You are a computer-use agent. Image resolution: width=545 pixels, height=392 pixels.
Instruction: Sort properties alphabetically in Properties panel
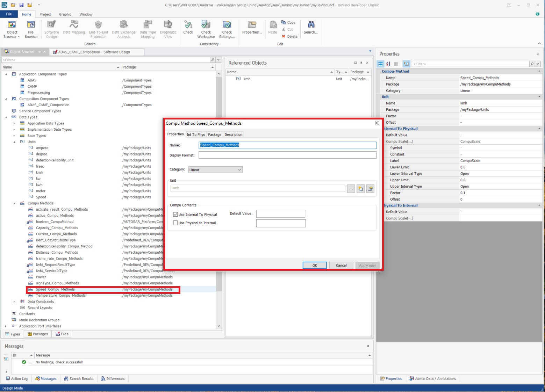point(388,64)
